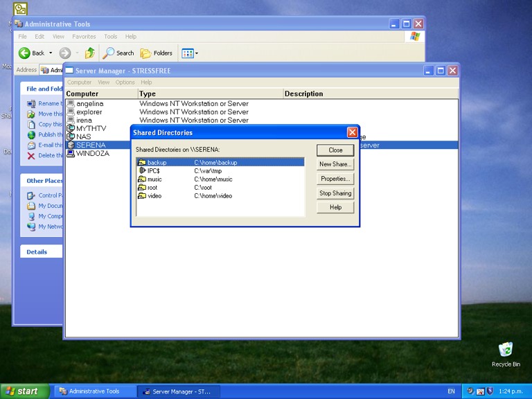The image size is (532, 399).
Task: Open the Back button history dropdown arrow
Action: pos(51,53)
